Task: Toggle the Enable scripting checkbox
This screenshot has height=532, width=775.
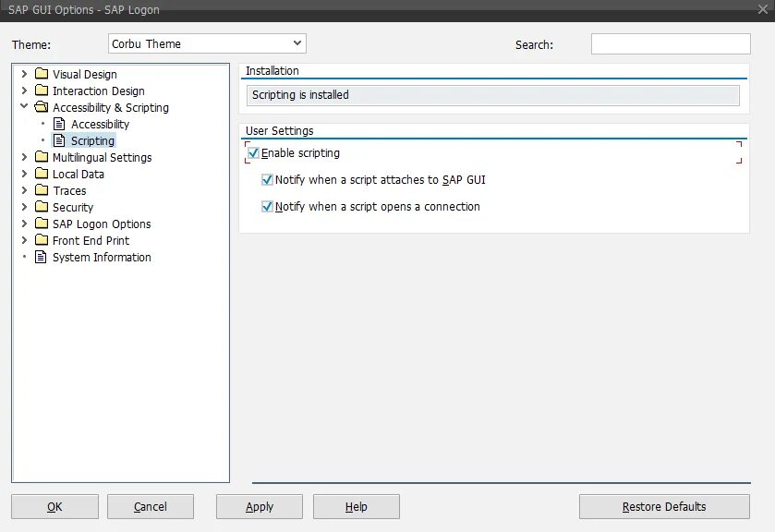Action: pyautogui.click(x=253, y=153)
